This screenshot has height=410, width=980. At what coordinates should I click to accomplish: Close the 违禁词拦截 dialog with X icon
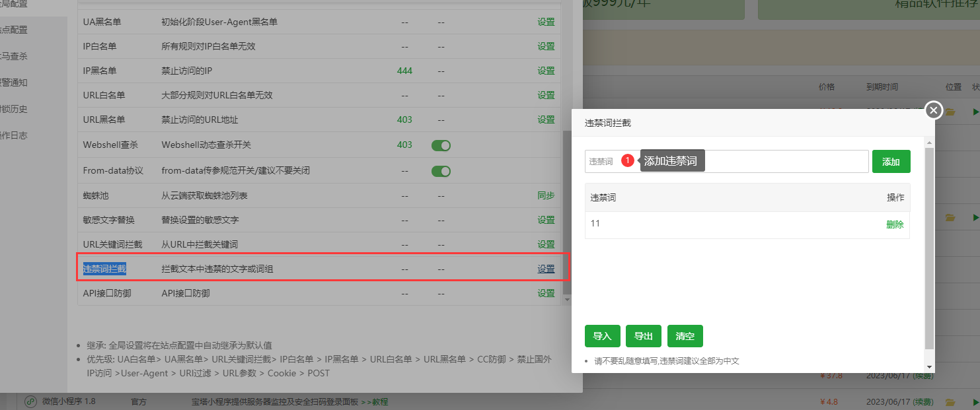pyautogui.click(x=933, y=110)
